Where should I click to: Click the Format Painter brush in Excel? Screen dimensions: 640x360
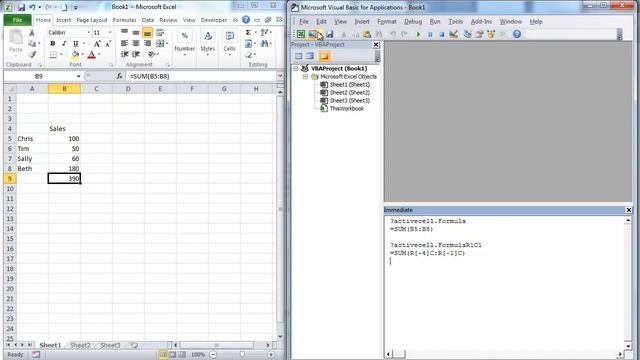(x=32, y=54)
